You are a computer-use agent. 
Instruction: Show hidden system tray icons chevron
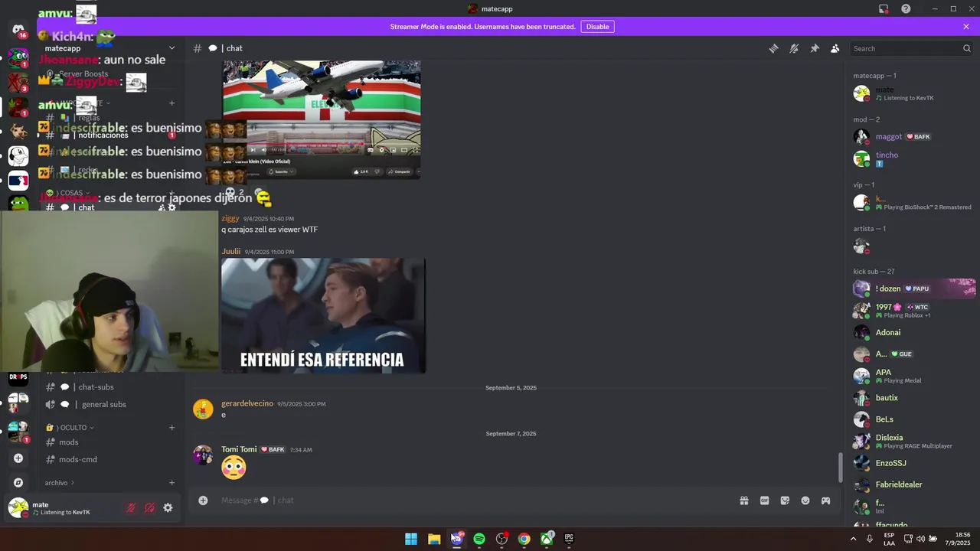click(853, 539)
